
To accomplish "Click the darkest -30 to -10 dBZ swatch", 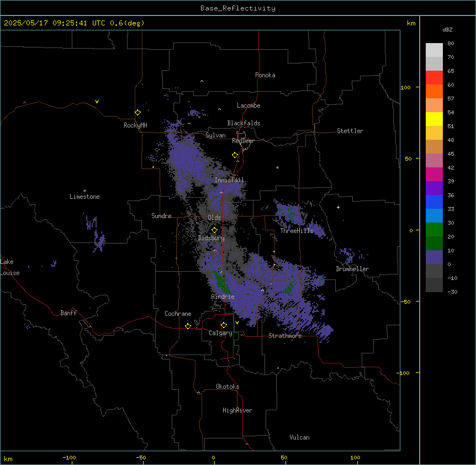I will tap(434, 285).
